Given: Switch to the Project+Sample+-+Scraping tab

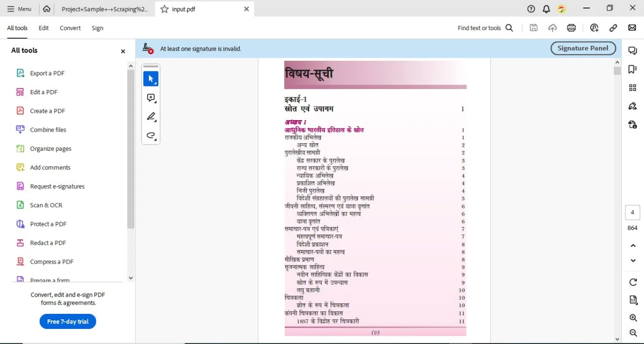Looking at the screenshot, I should tap(105, 9).
